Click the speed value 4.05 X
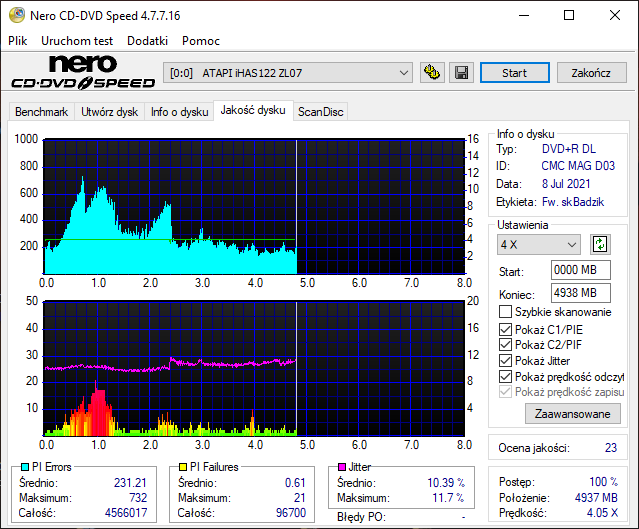This screenshot has width=639, height=529. click(602, 513)
